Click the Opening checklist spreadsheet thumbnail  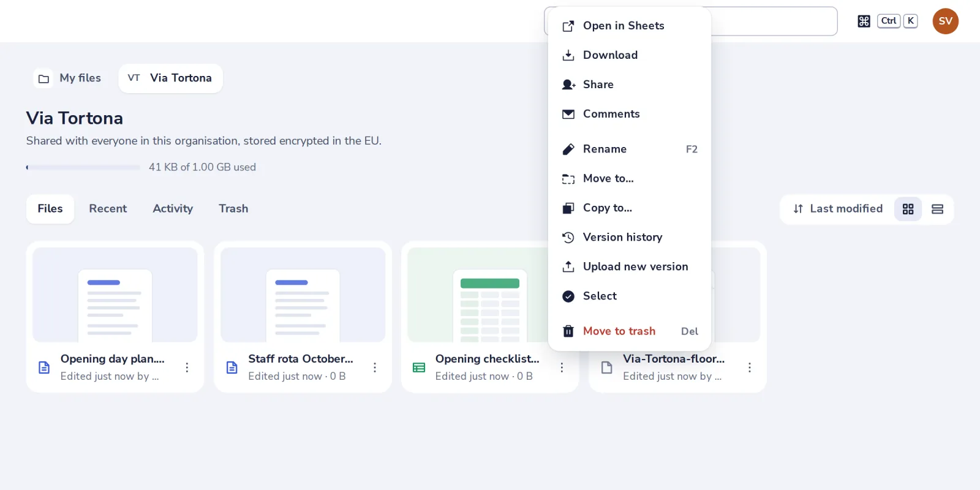478,295
